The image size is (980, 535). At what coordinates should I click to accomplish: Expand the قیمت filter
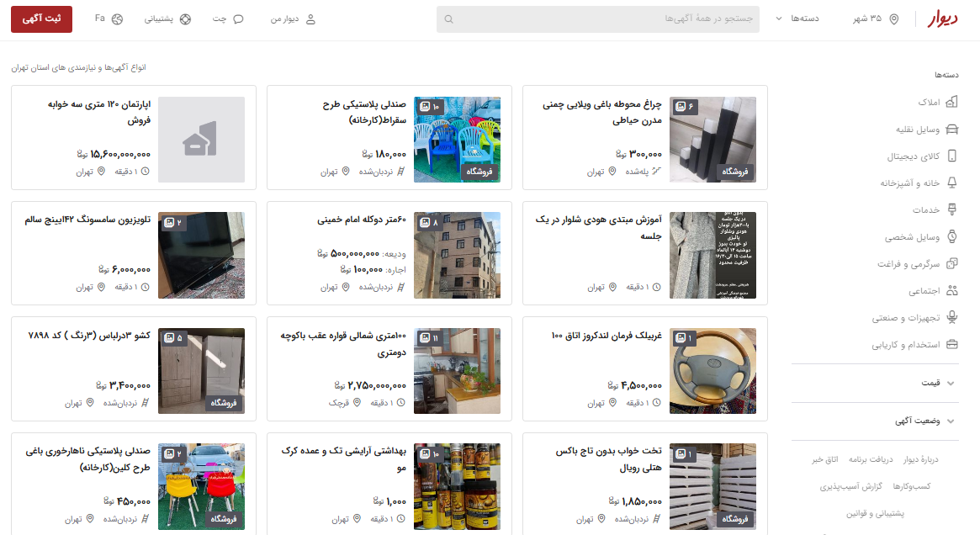pyautogui.click(x=875, y=383)
